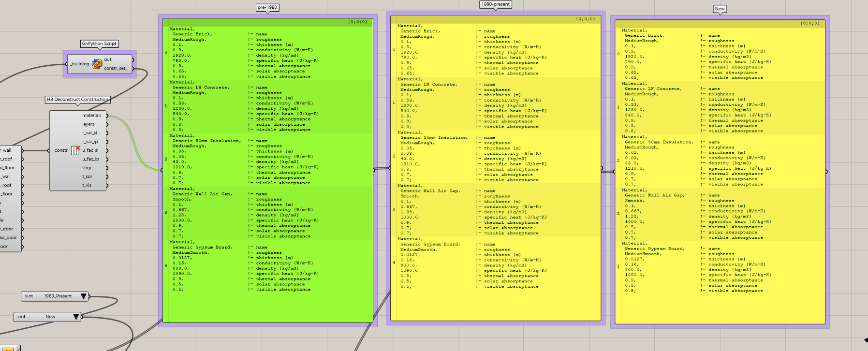Click the vint label of 1980_Present list
This screenshot has height=351, width=868.
coord(29,296)
